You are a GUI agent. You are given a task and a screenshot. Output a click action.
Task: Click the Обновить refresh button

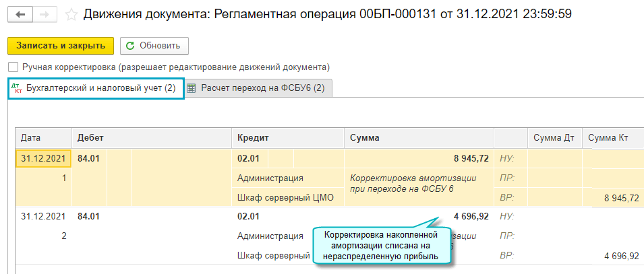[154, 46]
